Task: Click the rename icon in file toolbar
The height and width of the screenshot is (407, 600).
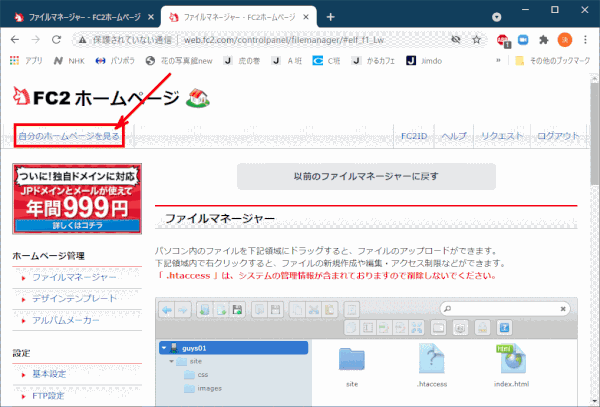Action: coord(368,328)
